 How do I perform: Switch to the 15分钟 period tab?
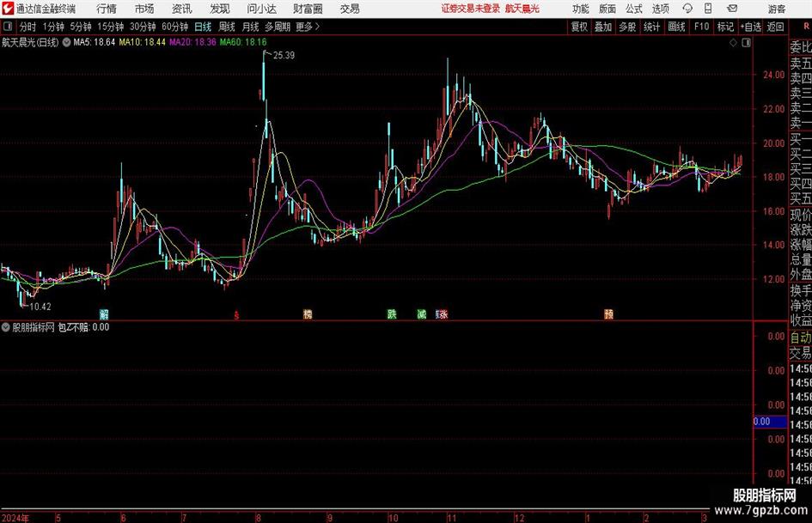[110, 27]
